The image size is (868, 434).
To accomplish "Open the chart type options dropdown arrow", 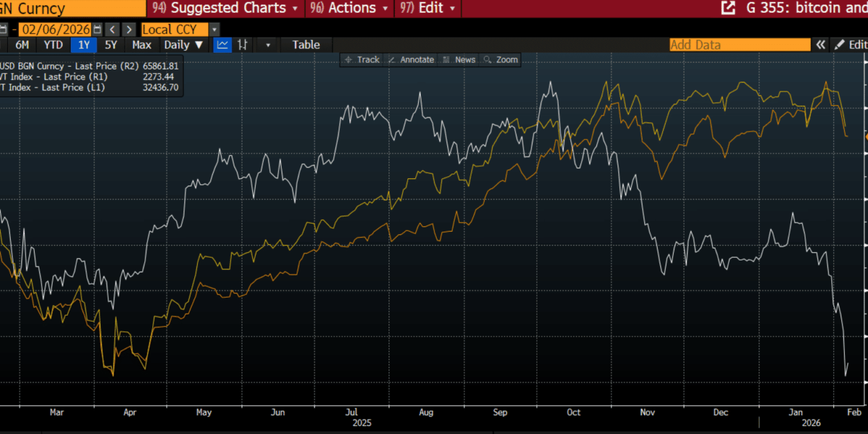I will point(268,45).
